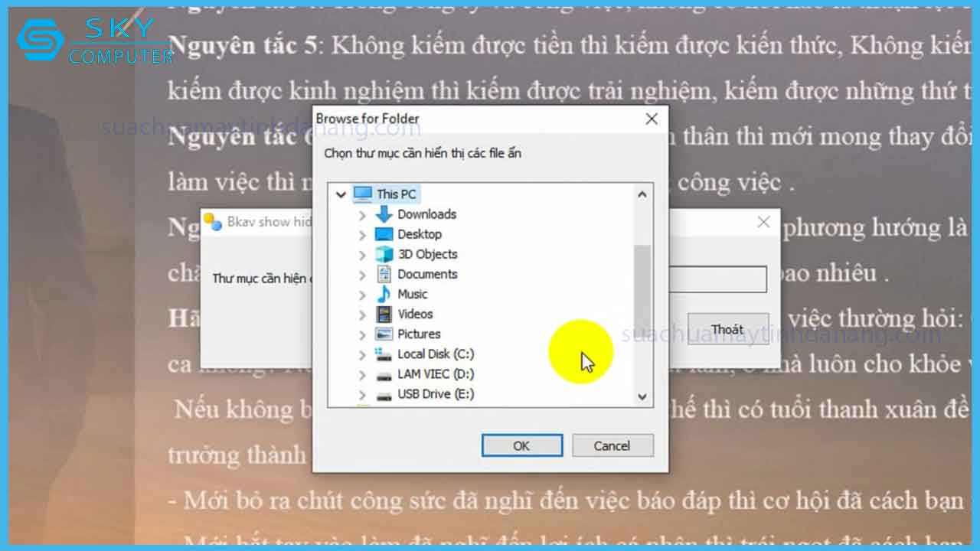Click the folder path input field
Viewport: 980px width, 551px height.
pos(720,279)
